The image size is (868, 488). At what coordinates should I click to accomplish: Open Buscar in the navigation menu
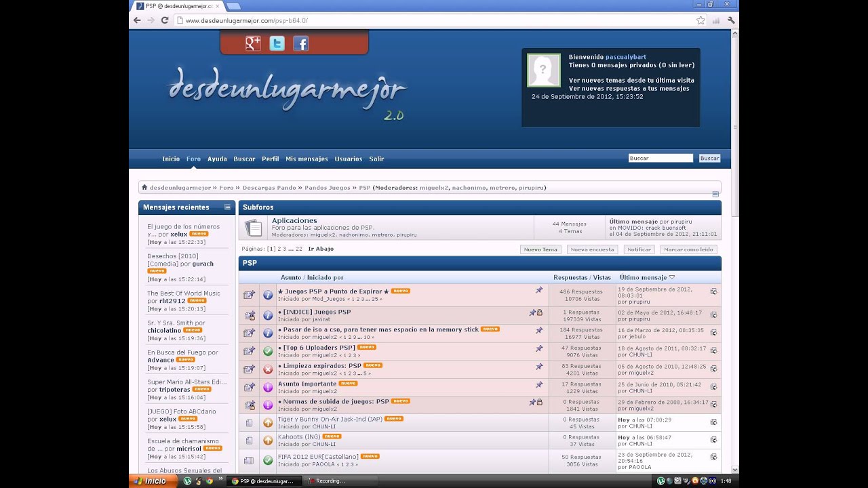[244, 159]
